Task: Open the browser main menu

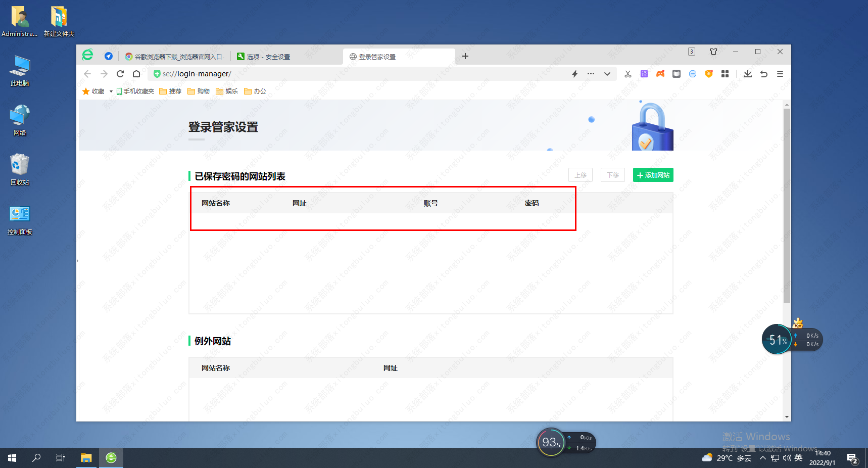Action: click(x=780, y=74)
